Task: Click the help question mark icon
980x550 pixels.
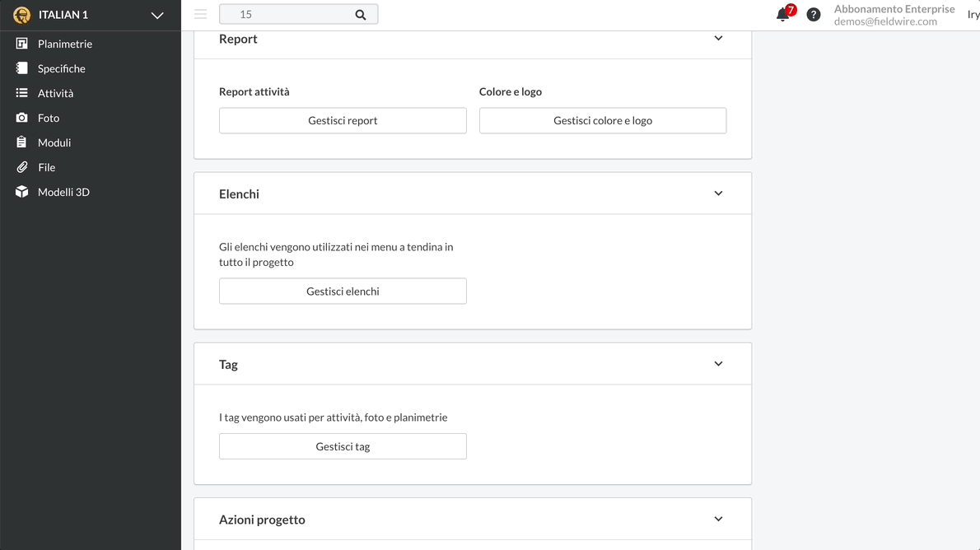Action: click(x=813, y=14)
